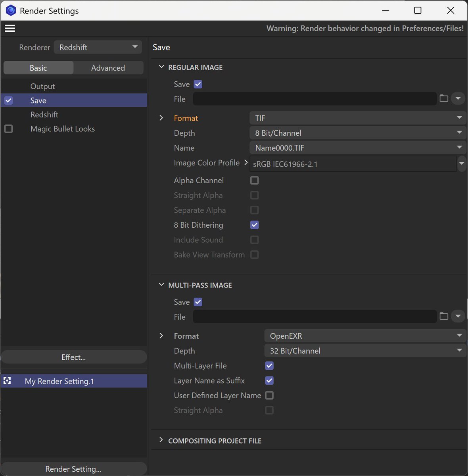Click the Cinema 4D logo in title bar
The width and height of the screenshot is (468, 476).
click(x=11, y=11)
